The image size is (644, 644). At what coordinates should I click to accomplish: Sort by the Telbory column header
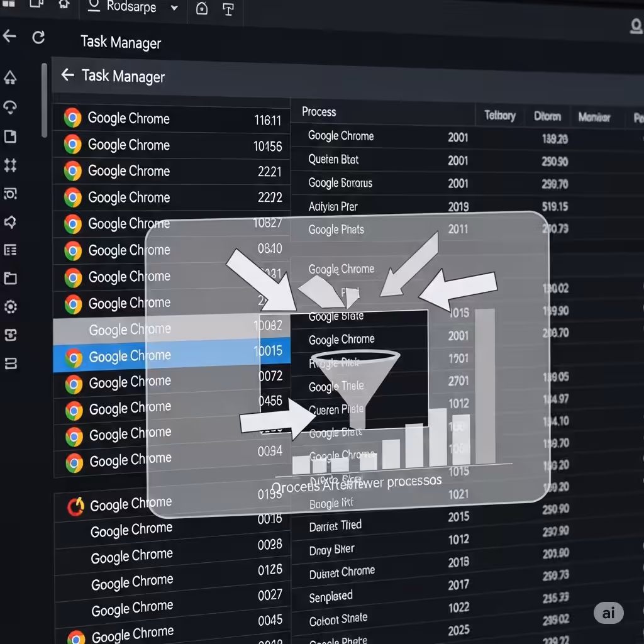pos(500,116)
